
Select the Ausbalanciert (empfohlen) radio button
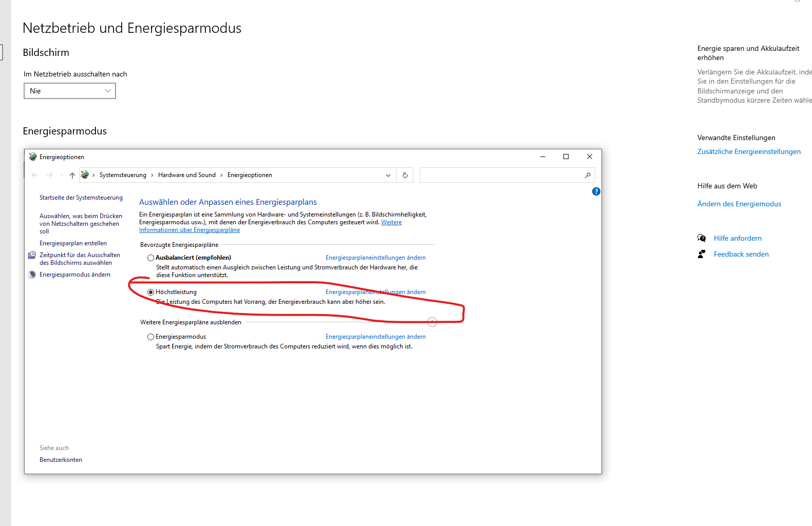150,258
